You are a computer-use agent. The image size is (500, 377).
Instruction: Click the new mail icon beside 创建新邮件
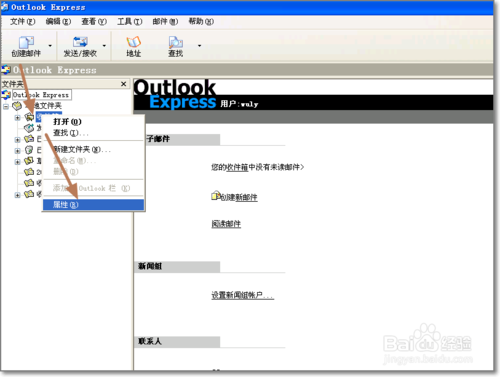click(216, 195)
